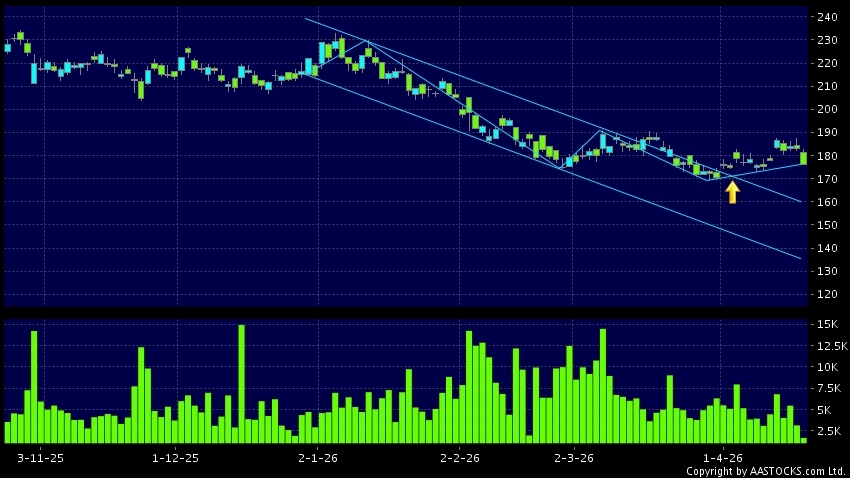Viewport: 850px width, 478px height.
Task: Select the 2-1-26 date label
Action: [x=319, y=457]
